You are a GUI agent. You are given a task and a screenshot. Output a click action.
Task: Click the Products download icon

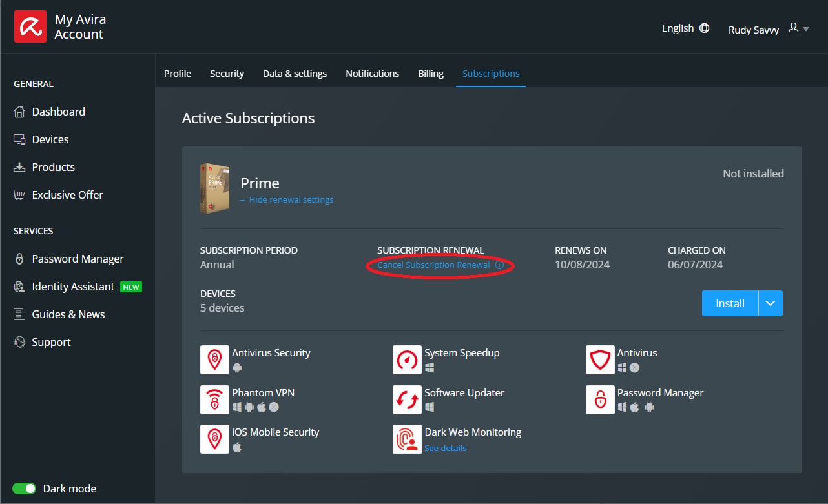click(x=19, y=167)
